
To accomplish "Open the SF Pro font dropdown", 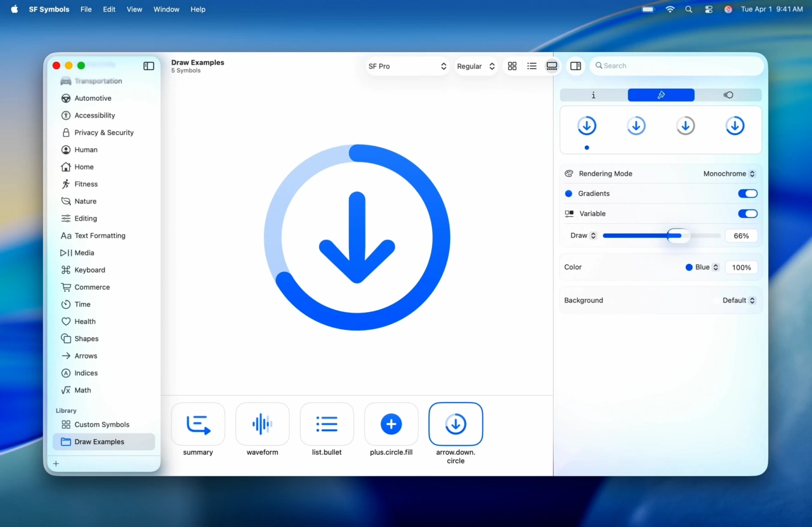I will tap(407, 66).
